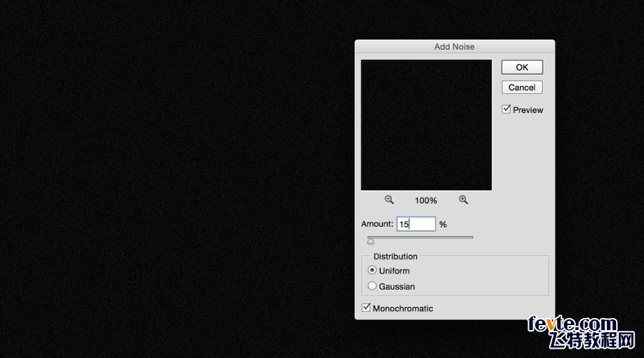Click the 100% zoom level label
644x358 pixels.
pos(426,201)
